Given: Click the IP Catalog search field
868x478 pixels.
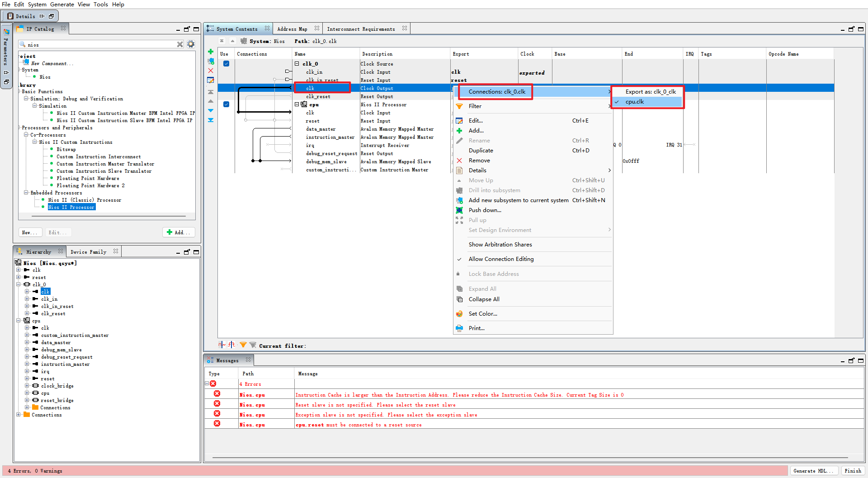Looking at the screenshot, I should [x=100, y=44].
